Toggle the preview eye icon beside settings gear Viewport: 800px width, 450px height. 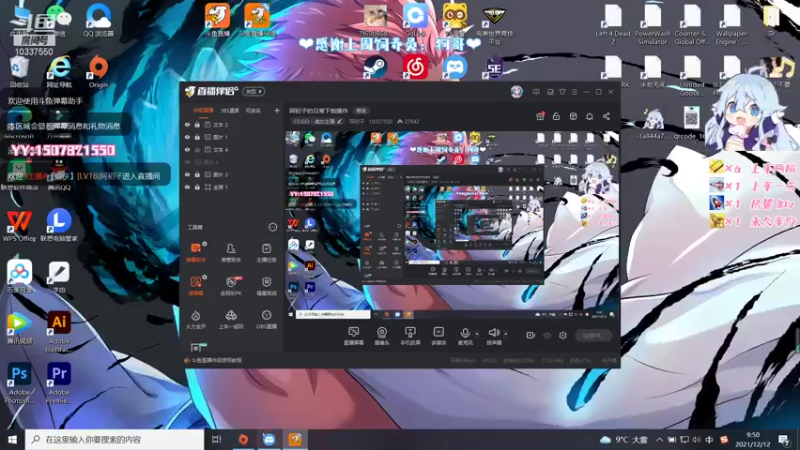tap(547, 335)
